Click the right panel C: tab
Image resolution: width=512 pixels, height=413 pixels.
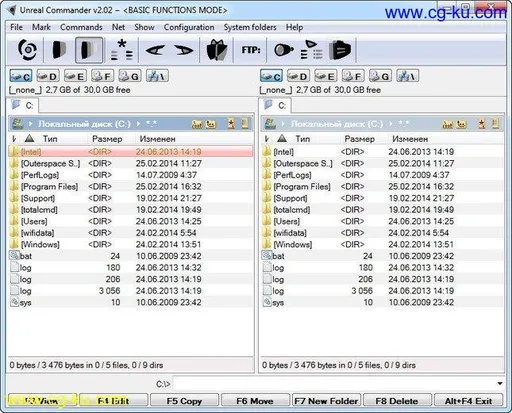pos(275,106)
